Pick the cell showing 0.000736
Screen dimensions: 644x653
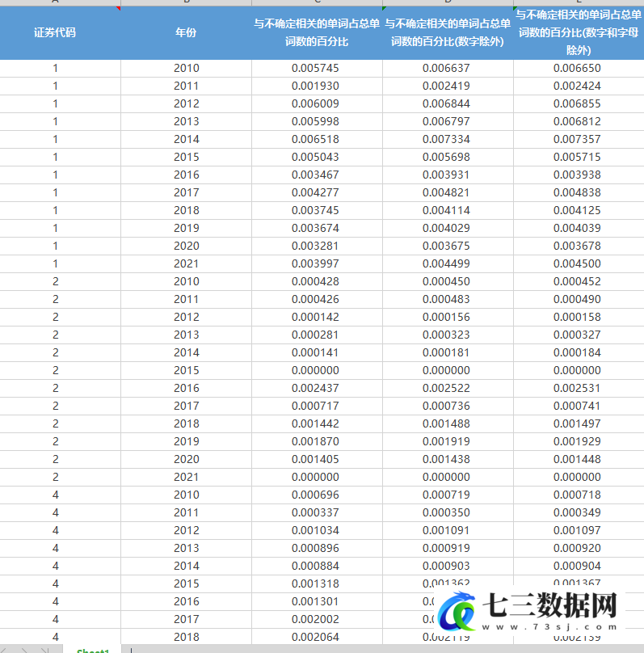(448, 406)
